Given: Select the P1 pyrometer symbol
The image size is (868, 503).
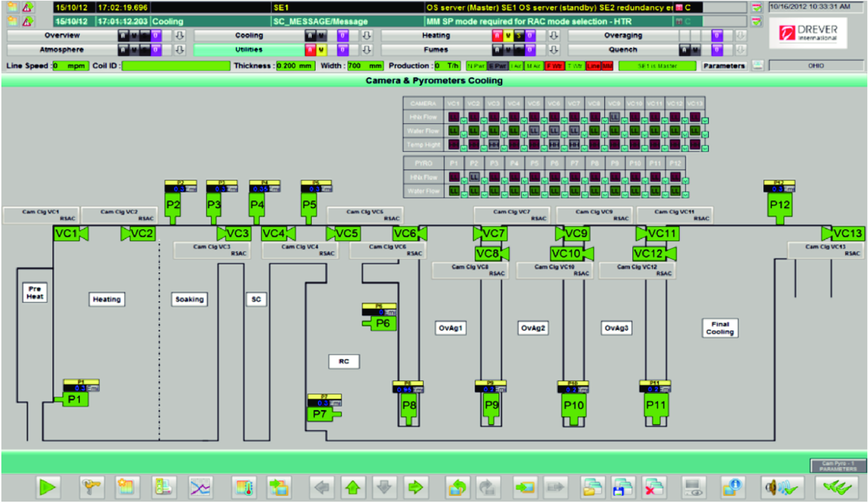Looking at the screenshot, I should point(72,399).
